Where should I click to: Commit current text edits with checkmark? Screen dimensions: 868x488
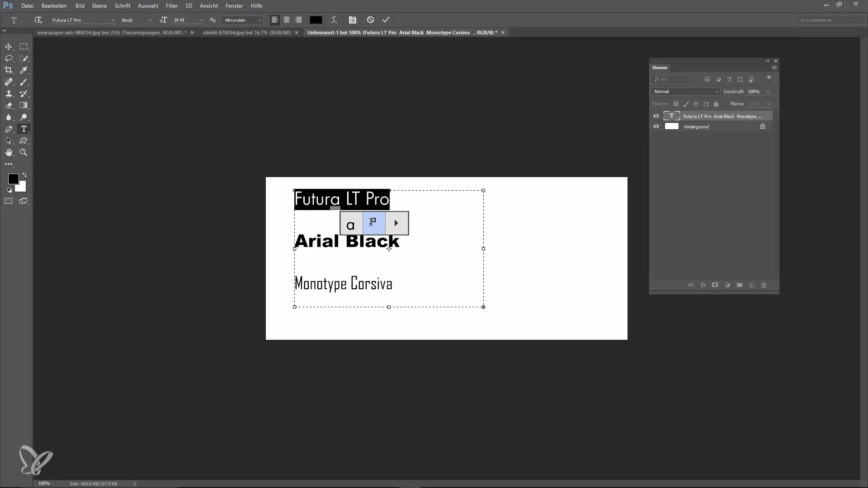(386, 20)
